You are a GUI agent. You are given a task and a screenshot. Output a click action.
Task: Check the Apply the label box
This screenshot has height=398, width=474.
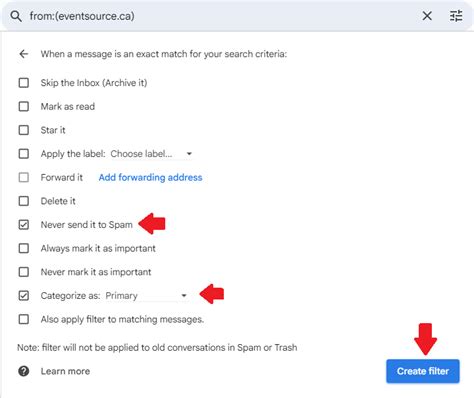[x=24, y=154]
